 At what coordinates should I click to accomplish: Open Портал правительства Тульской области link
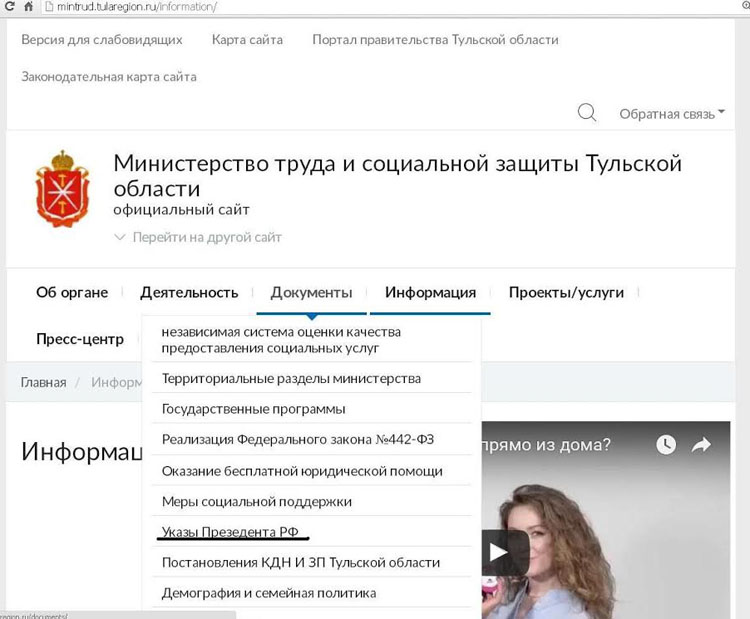coord(435,40)
